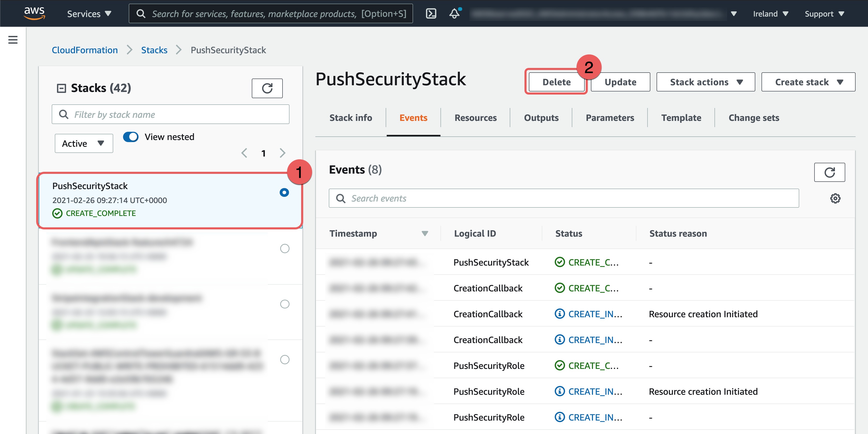Viewport: 868px width, 434px height.
Task: Click the Update button
Action: click(x=620, y=82)
